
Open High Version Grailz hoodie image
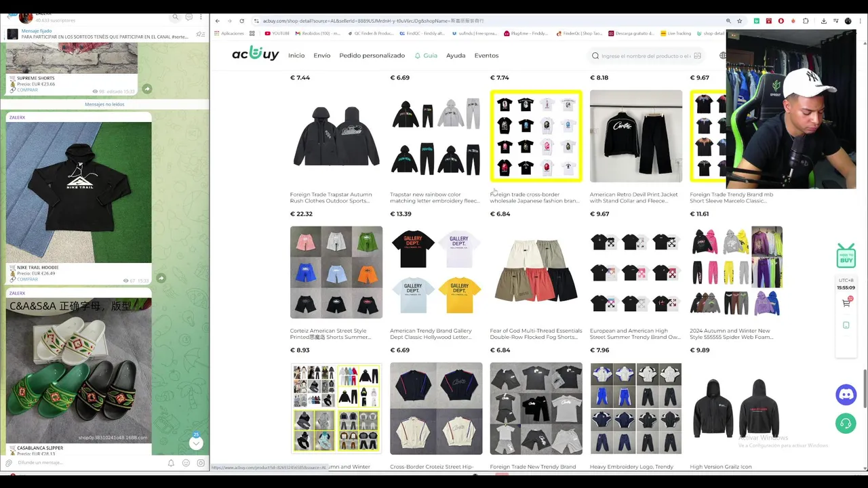[x=736, y=408]
